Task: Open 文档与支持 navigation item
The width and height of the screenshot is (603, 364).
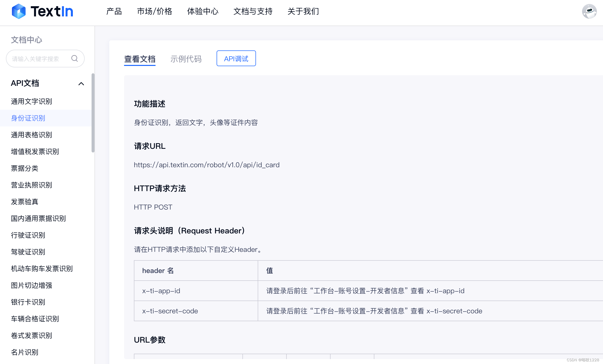Action: coord(253,11)
